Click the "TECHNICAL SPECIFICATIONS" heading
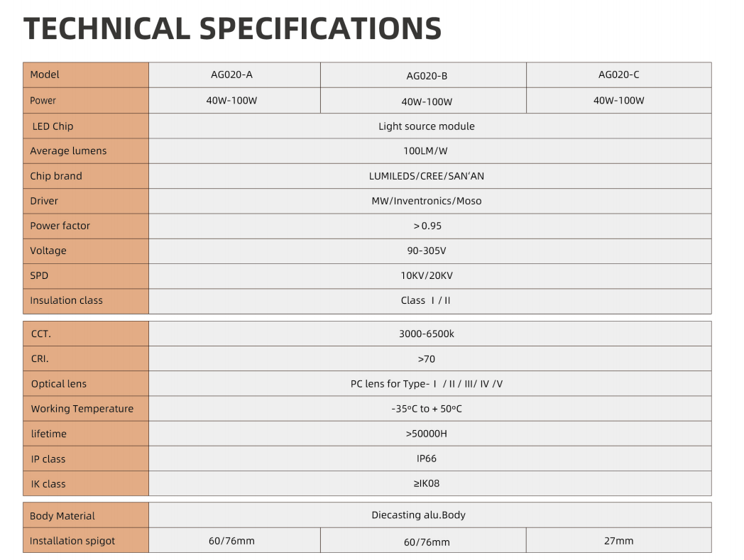The height and width of the screenshot is (560, 744). 232,28
